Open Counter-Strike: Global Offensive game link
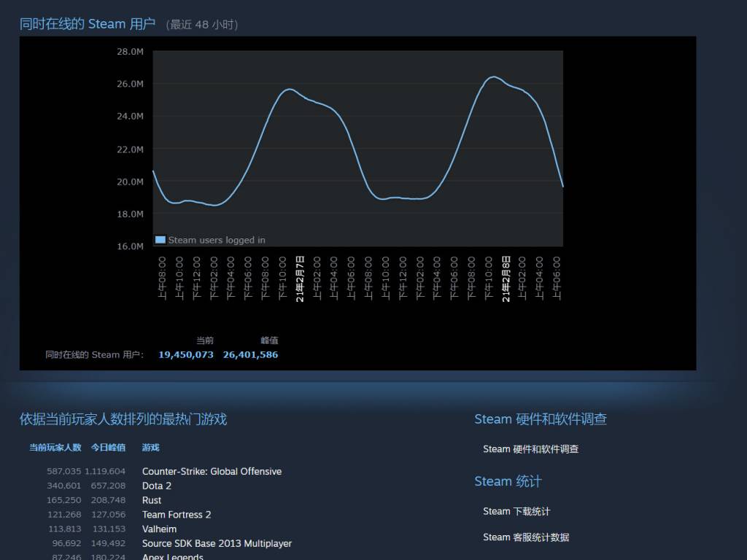 click(212, 472)
